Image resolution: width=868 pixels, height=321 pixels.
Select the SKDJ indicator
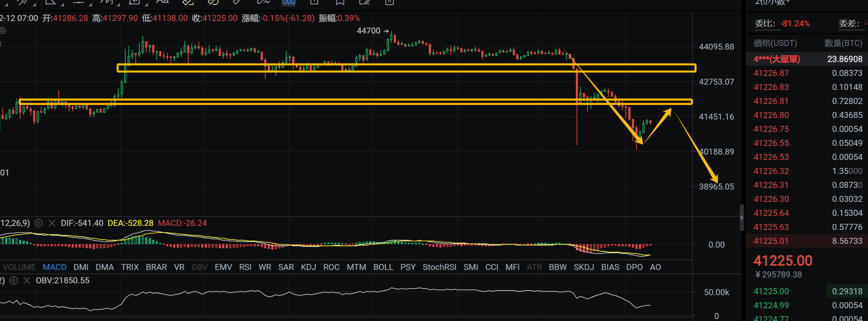(x=584, y=267)
